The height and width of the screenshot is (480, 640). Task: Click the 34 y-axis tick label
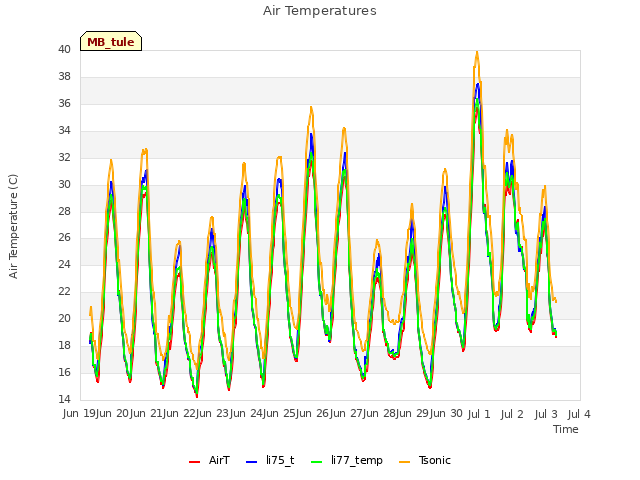[x=64, y=130]
